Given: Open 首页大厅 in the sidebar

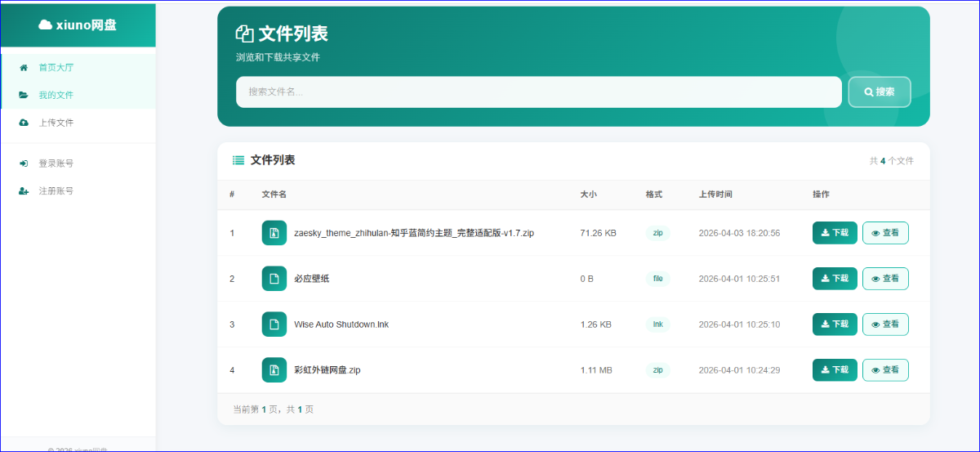Looking at the screenshot, I should click(x=56, y=68).
